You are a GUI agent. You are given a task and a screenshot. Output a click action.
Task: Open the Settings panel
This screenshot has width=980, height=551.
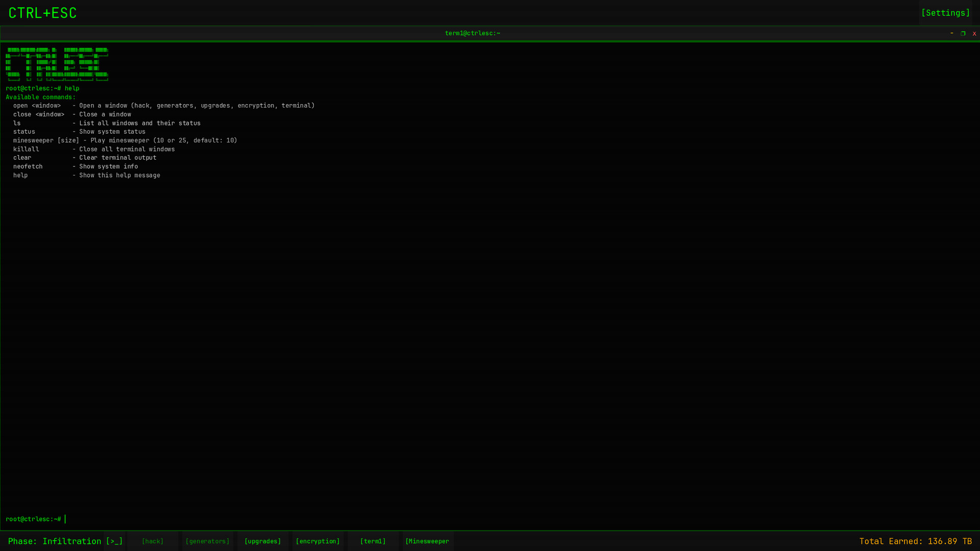[x=945, y=13]
